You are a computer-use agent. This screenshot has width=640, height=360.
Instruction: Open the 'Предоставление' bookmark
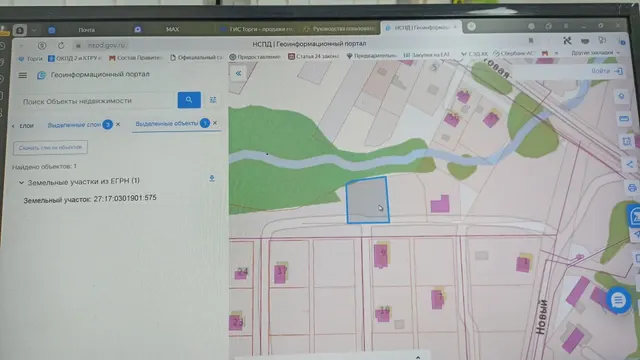point(255,57)
